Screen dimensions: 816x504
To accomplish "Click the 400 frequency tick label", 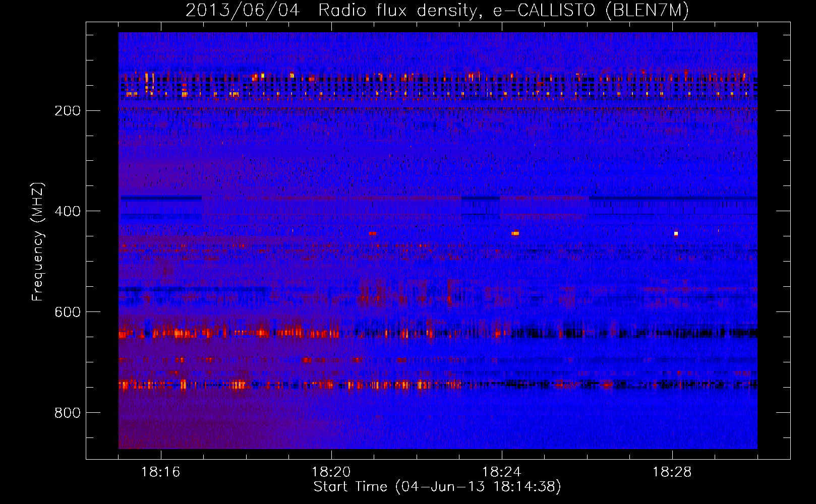I will coord(68,211).
